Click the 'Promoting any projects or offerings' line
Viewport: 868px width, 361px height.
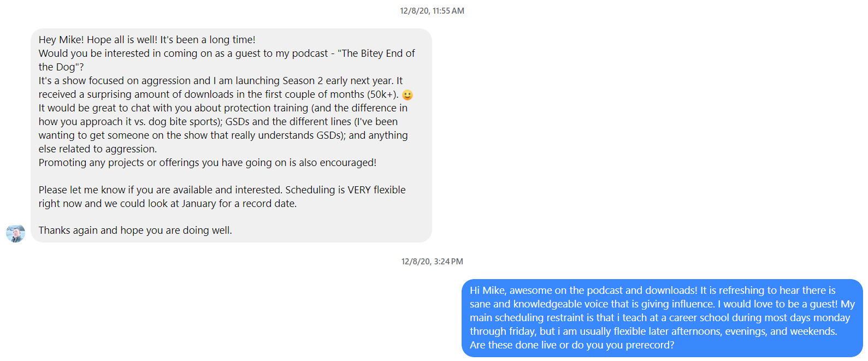tap(208, 163)
